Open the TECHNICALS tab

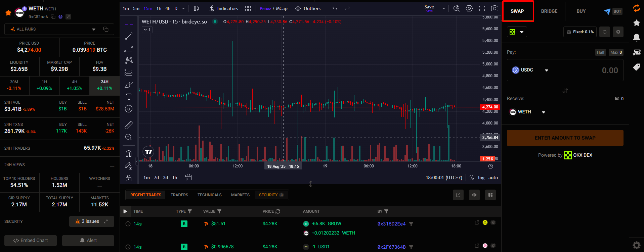pos(210,195)
